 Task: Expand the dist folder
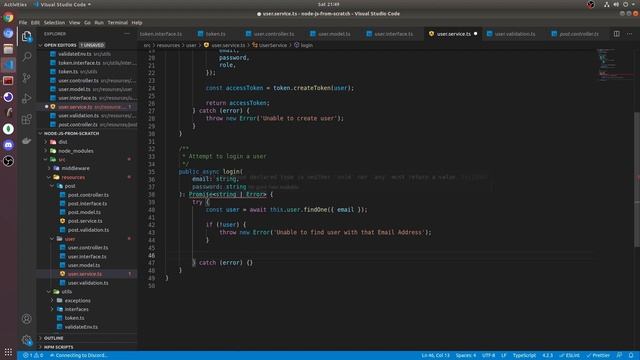[x=63, y=142]
